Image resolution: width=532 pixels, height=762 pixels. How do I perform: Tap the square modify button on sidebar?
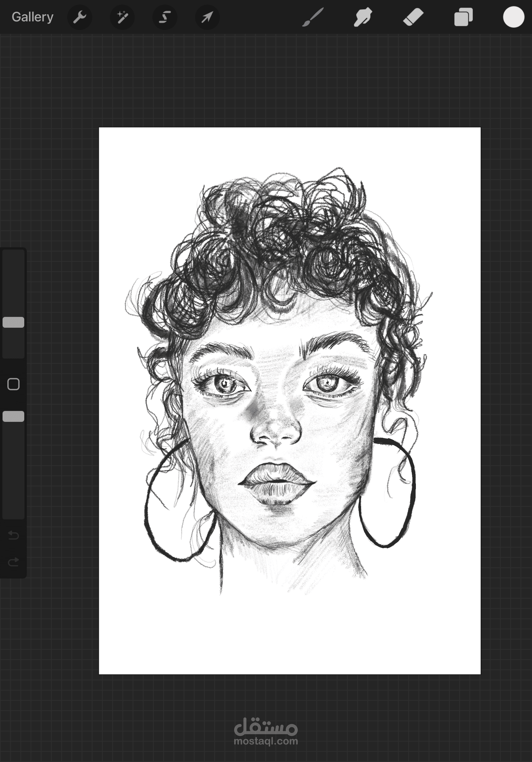pos(13,384)
